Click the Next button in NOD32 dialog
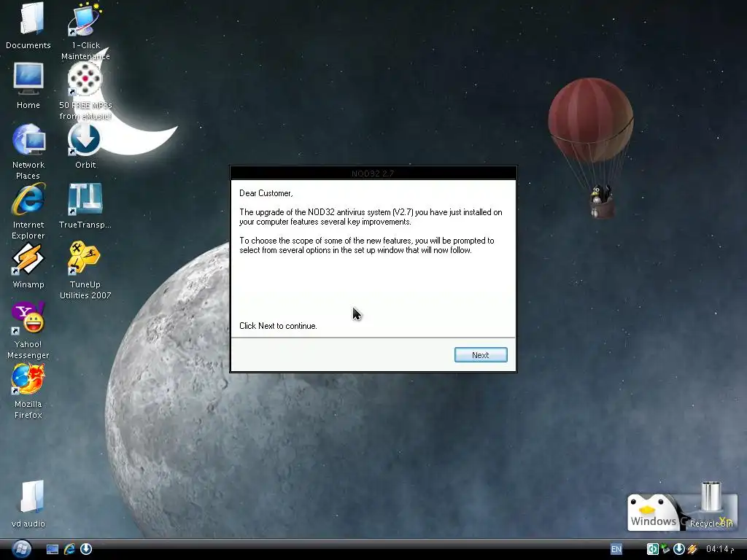 click(481, 355)
